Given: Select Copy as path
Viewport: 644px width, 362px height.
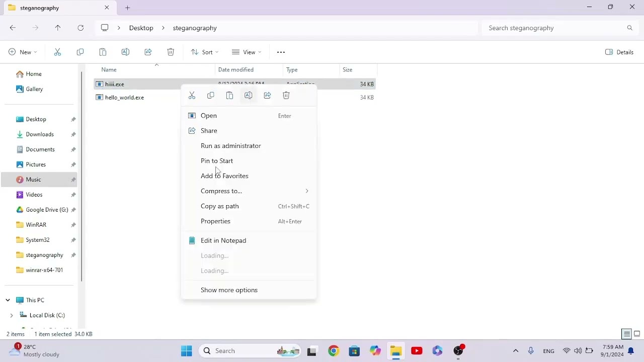Looking at the screenshot, I should (249, 206).
